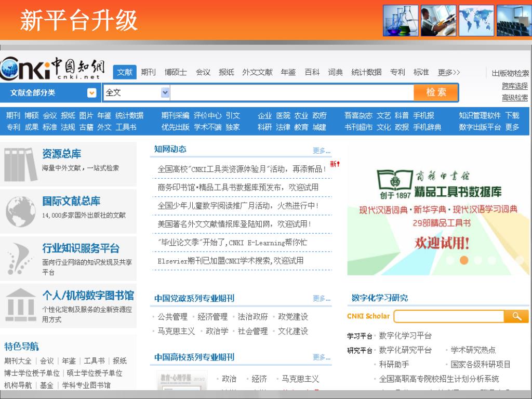Open the 手机辞典 link
Viewport: 532px width, 399px height.
[x=427, y=127]
